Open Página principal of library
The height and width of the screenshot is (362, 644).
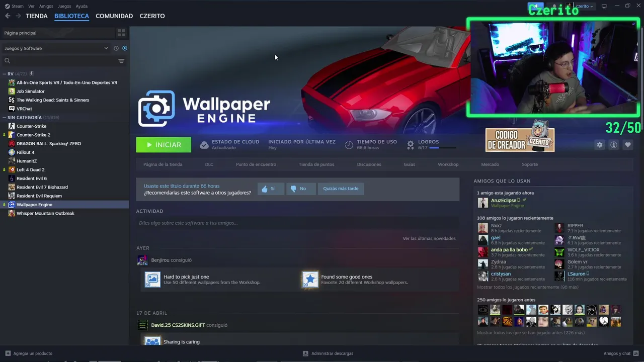(x=58, y=33)
